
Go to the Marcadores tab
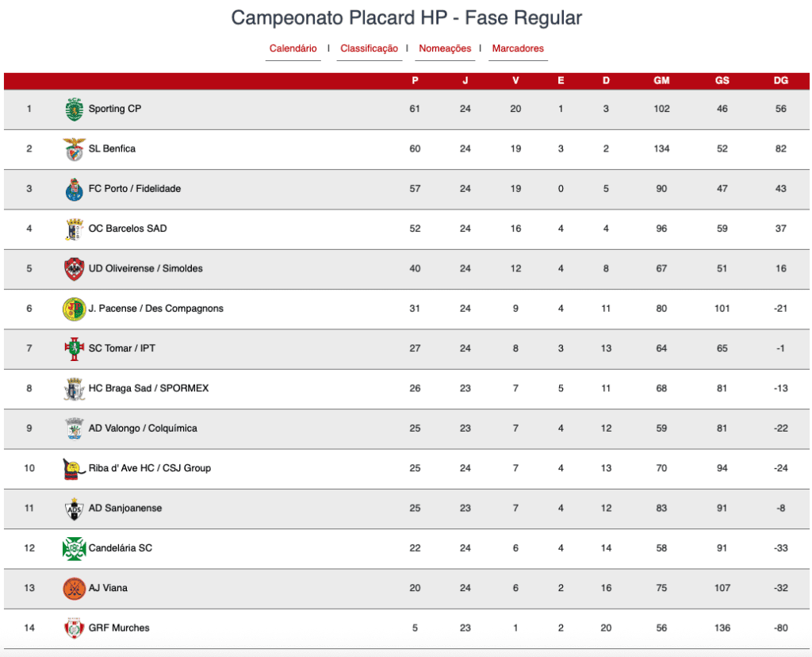click(518, 48)
